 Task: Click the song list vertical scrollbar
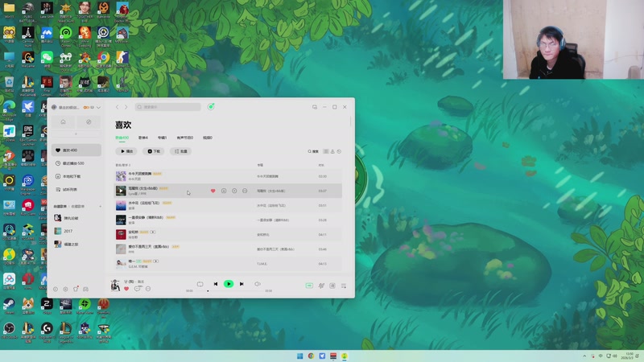click(x=350, y=121)
